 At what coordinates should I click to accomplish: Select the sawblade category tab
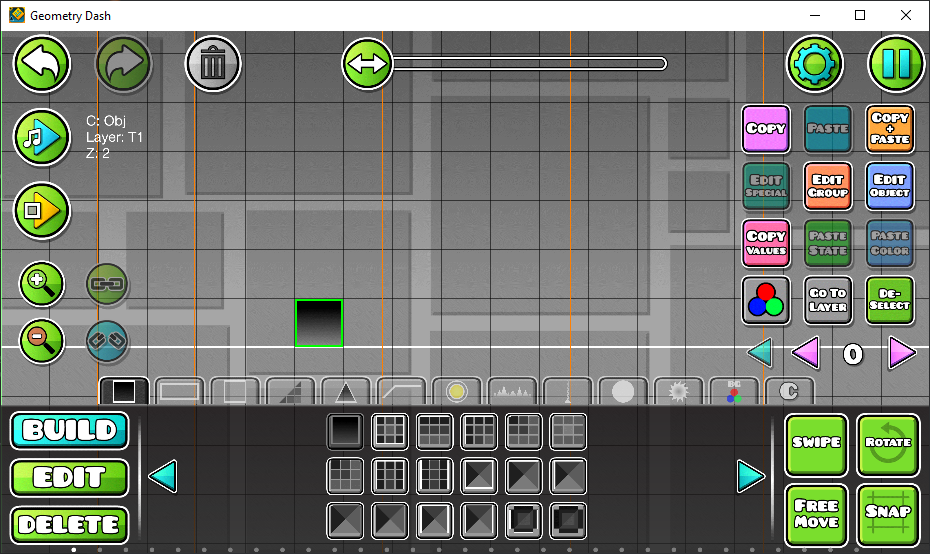(679, 391)
